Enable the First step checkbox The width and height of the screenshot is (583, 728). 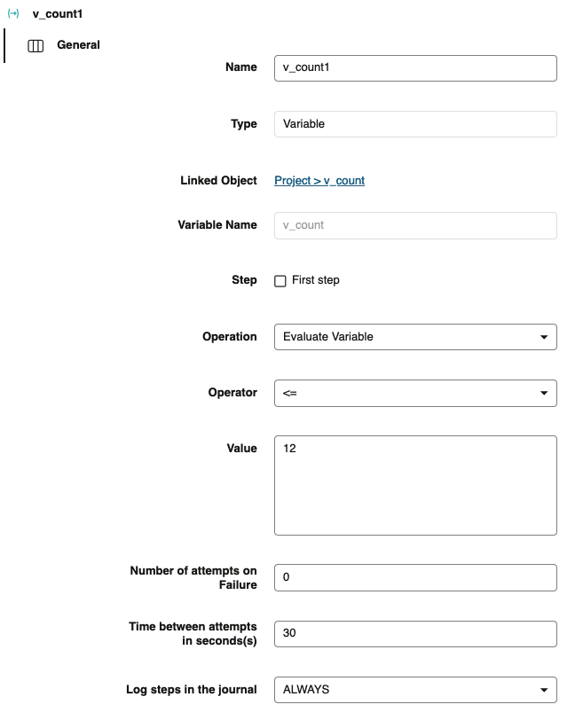pyautogui.click(x=280, y=281)
